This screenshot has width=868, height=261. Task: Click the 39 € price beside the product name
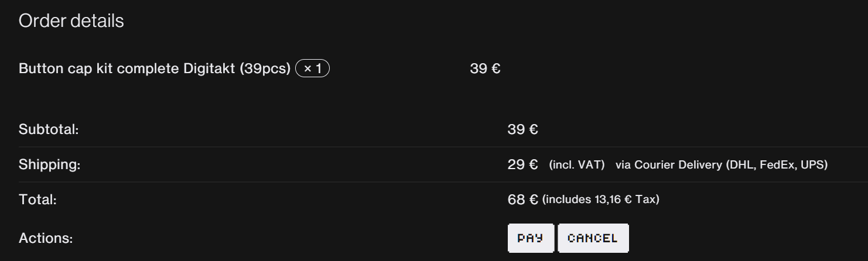click(x=485, y=68)
